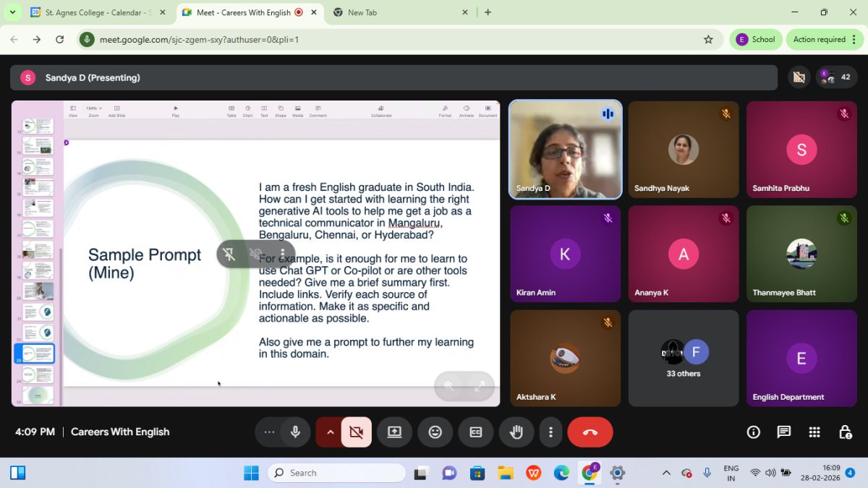This screenshot has width=868, height=488.
Task: Open meeting details info icon
Action: click(753, 432)
